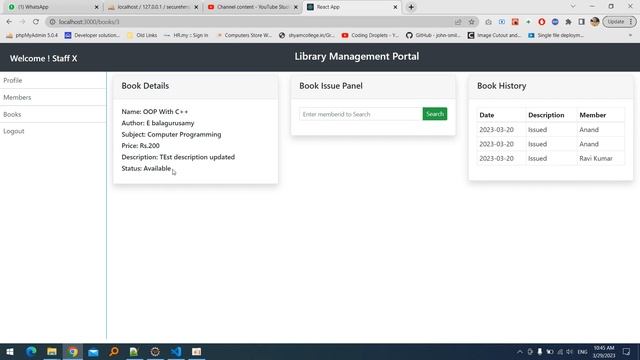
Task: Click the share page icon in address bar
Action: click(x=458, y=22)
